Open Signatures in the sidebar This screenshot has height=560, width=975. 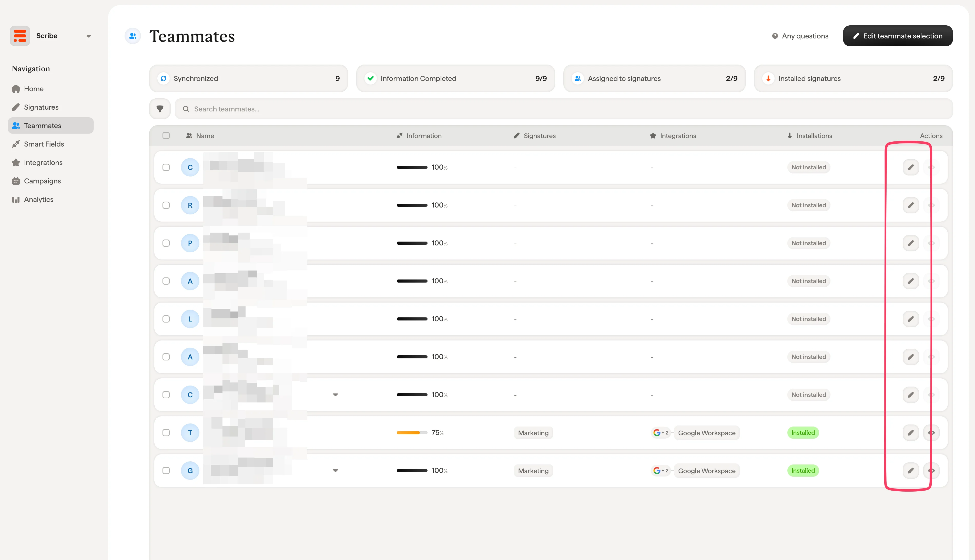click(x=51, y=107)
